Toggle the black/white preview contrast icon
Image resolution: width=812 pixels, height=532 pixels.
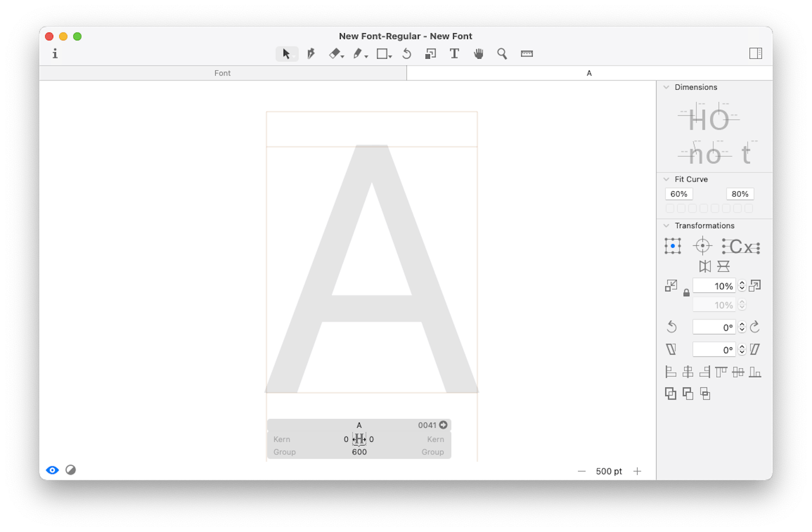pos(71,470)
